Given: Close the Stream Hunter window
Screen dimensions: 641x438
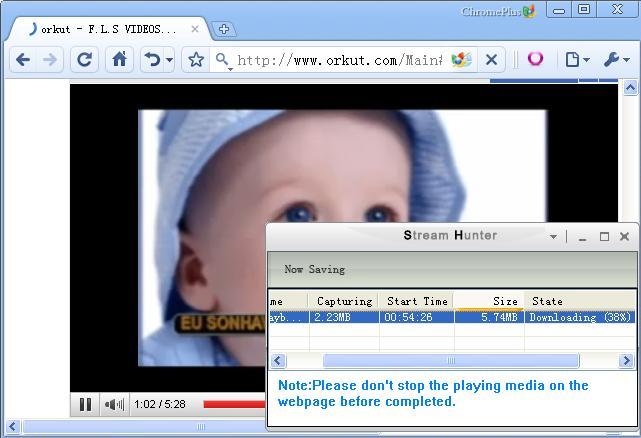Looking at the screenshot, I should pos(624,236).
